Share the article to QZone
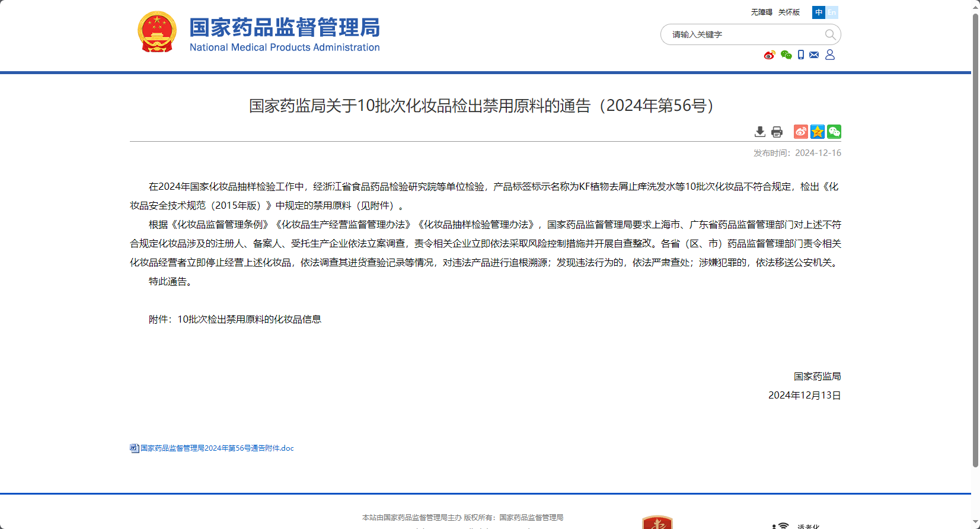The width and height of the screenshot is (980, 529). click(x=818, y=132)
